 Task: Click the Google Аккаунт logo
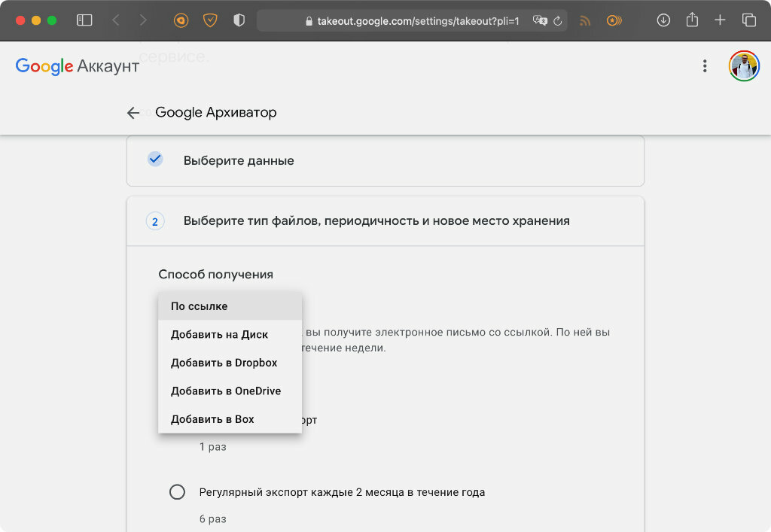coord(78,65)
